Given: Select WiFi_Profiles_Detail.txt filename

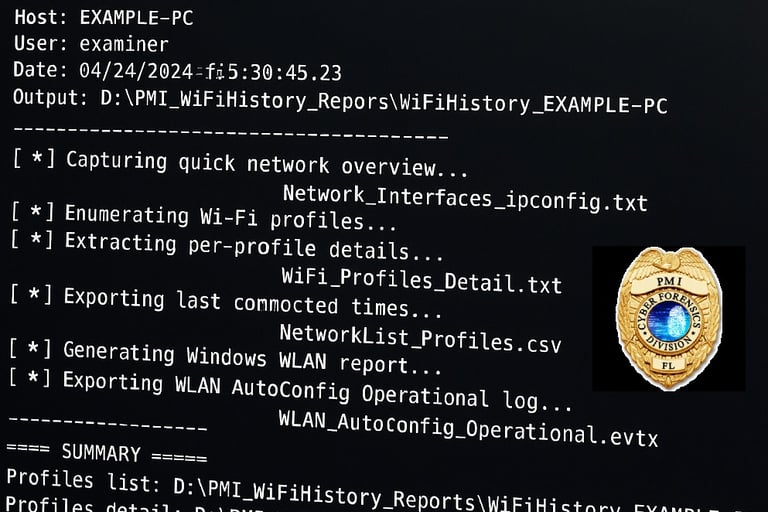Looking at the screenshot, I should point(422,281).
